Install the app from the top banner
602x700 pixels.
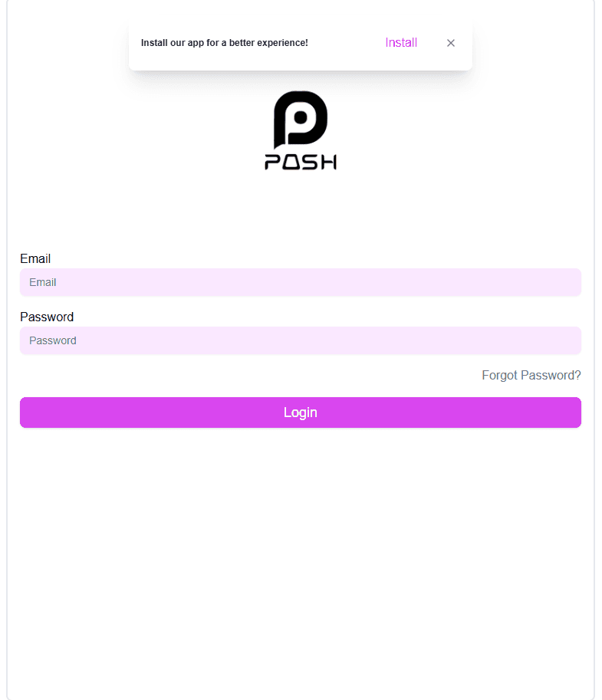click(x=401, y=43)
